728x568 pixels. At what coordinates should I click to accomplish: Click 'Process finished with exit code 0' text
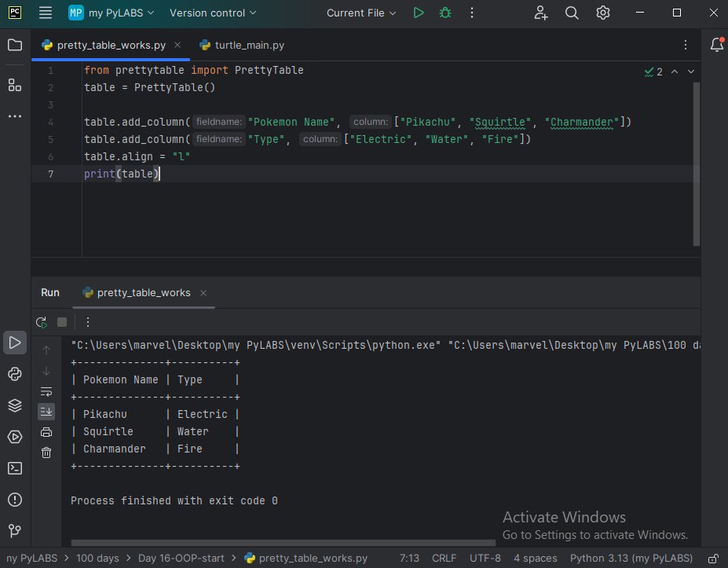pyautogui.click(x=174, y=500)
